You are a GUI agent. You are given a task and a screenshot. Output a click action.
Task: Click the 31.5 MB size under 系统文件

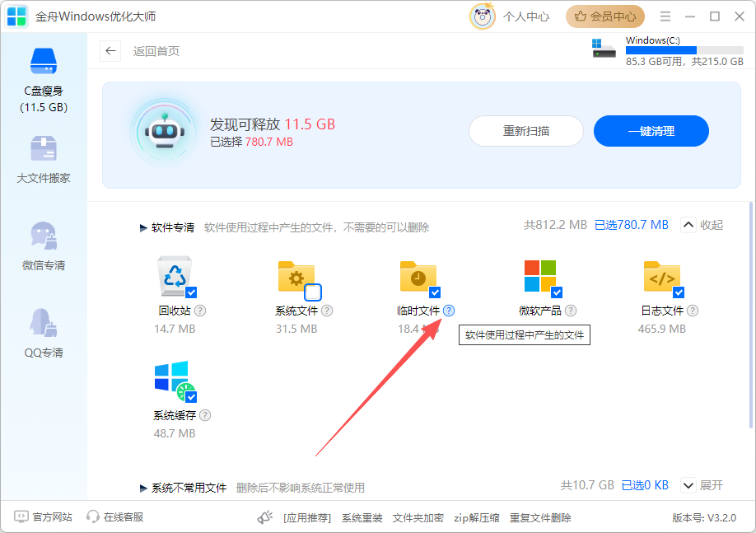(296, 329)
